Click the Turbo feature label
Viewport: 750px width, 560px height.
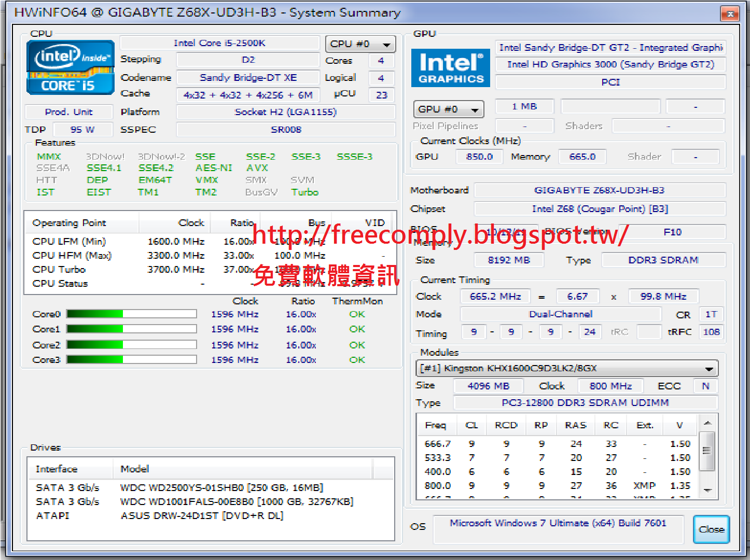tap(305, 192)
